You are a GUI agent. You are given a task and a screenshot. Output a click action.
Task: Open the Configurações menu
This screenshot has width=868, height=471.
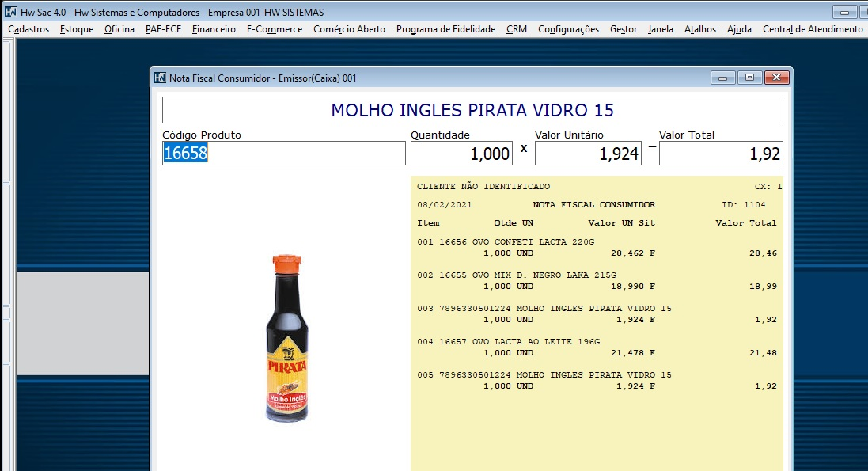tap(569, 29)
